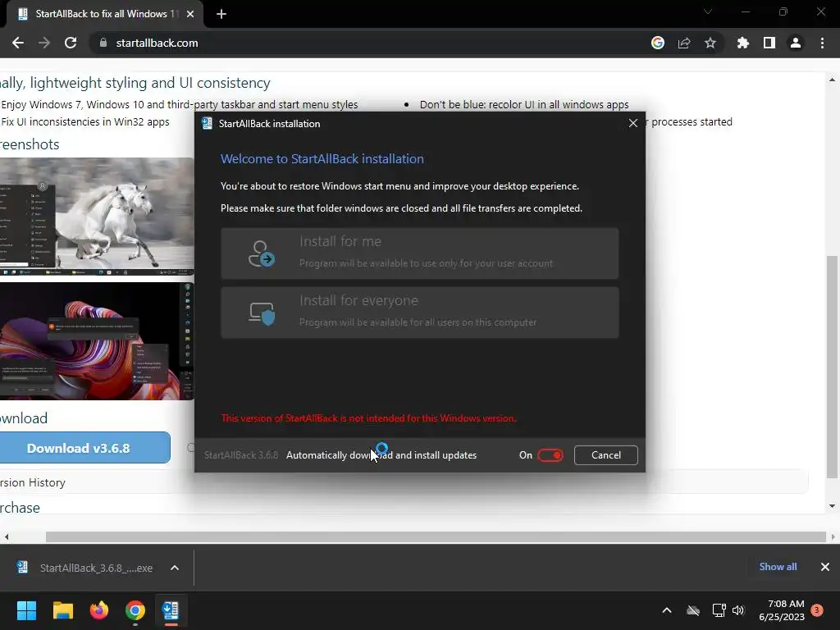
Task: Close the StartAllBack installation dialog
Action: tap(633, 123)
